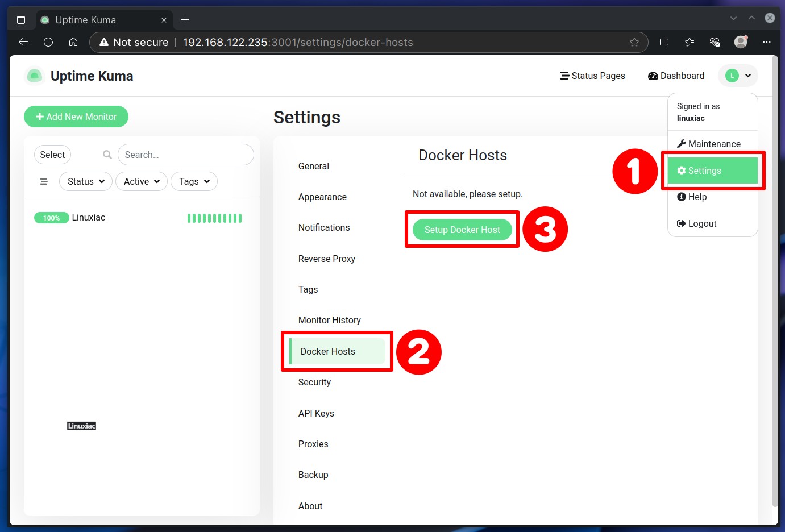Open tab actions menu icon
This screenshot has width=785, height=532.
click(21, 20)
